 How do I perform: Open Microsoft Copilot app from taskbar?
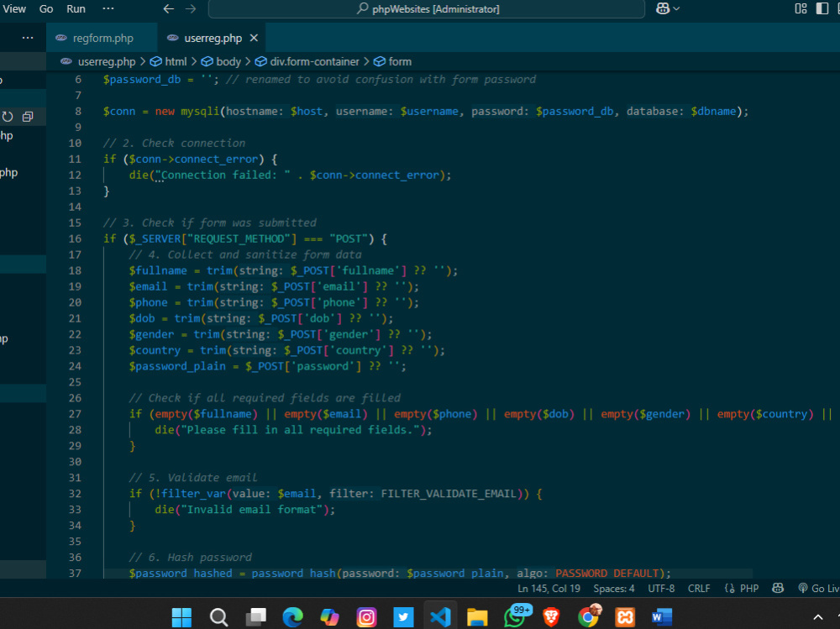pyautogui.click(x=329, y=617)
